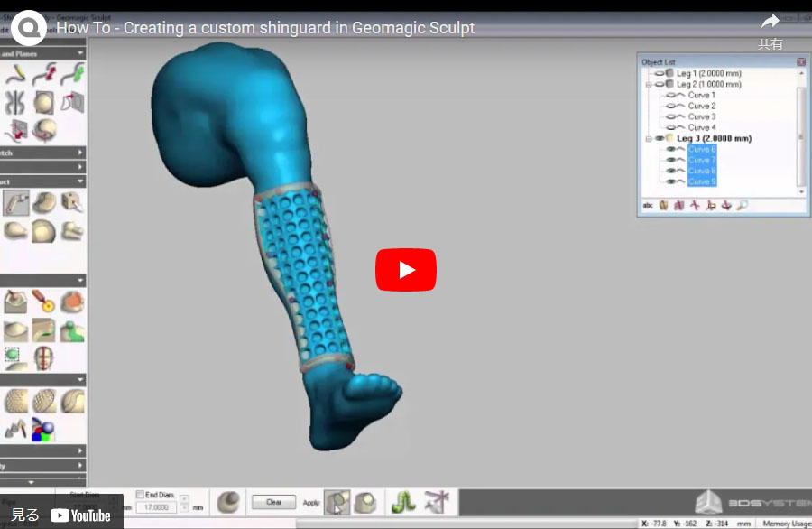Enable the End Diam. checkbox
Image resolution: width=812 pixels, height=529 pixels.
click(140, 495)
